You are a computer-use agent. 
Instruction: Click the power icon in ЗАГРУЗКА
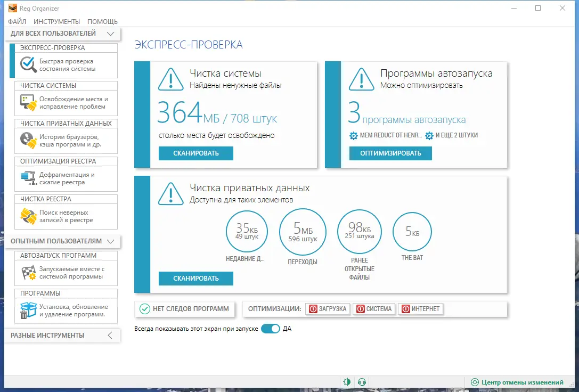pos(313,309)
